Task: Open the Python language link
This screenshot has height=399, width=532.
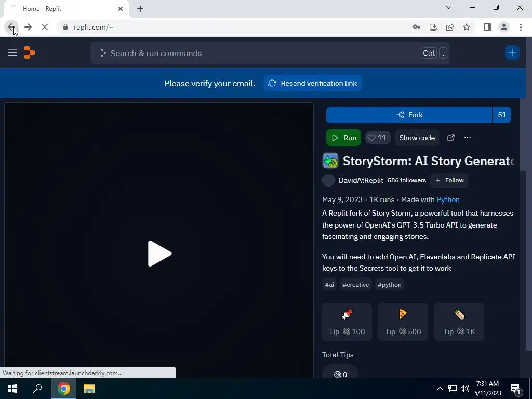Action: pyautogui.click(x=448, y=200)
